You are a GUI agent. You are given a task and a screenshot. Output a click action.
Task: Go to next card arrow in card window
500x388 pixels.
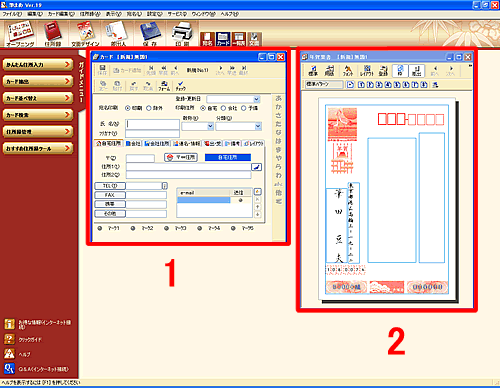[220, 70]
